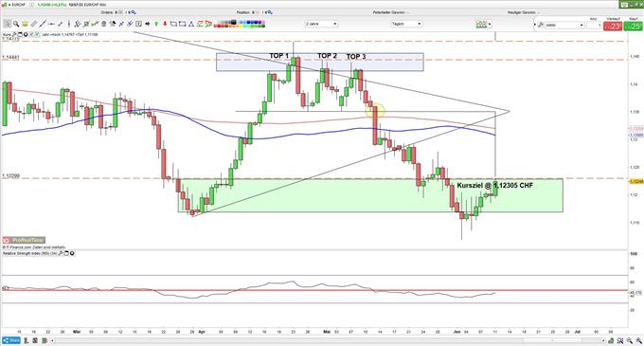The height and width of the screenshot is (346, 644).
Task: Click the Kursziel @ 1,12305 CHF annotation
Action: [495, 186]
